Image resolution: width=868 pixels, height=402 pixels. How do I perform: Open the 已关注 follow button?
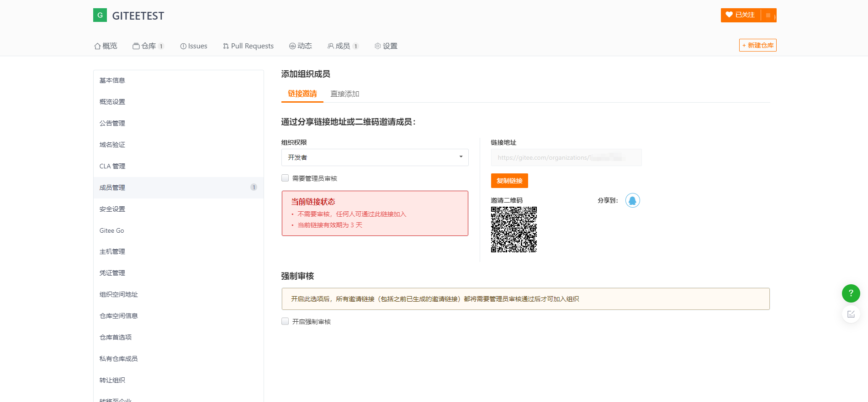(x=741, y=15)
